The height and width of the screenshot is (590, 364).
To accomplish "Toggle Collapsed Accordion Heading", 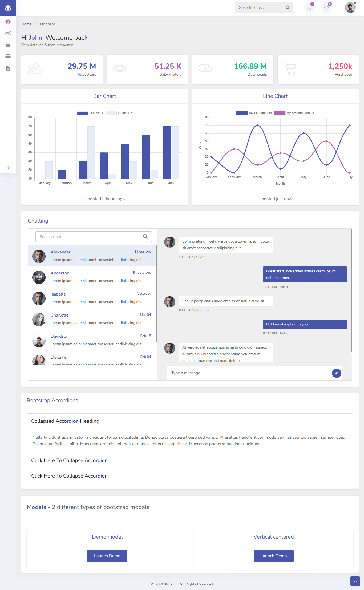I will (190, 421).
